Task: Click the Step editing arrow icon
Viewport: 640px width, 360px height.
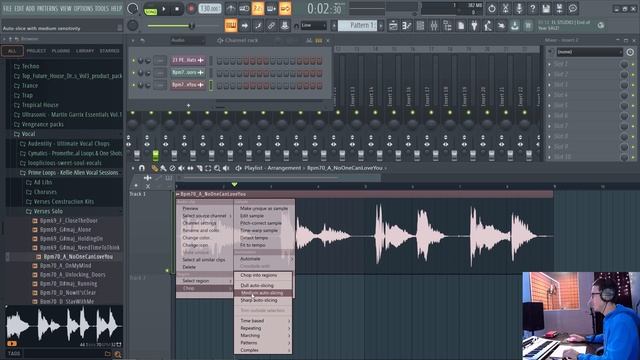Action: coord(244,26)
